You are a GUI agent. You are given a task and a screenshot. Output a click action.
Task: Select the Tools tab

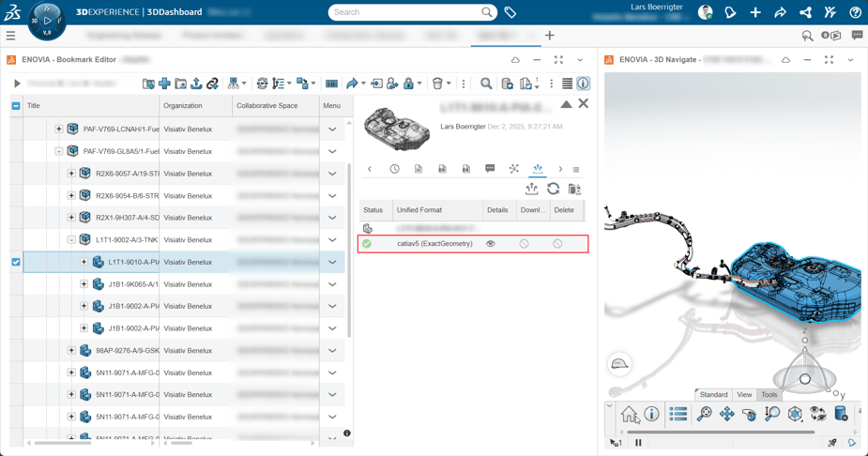[769, 395]
